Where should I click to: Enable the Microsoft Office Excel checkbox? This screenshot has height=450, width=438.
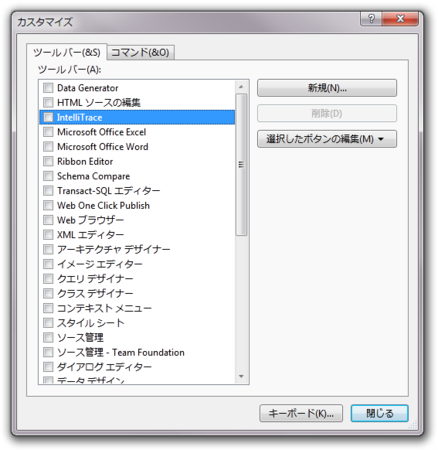[48, 132]
